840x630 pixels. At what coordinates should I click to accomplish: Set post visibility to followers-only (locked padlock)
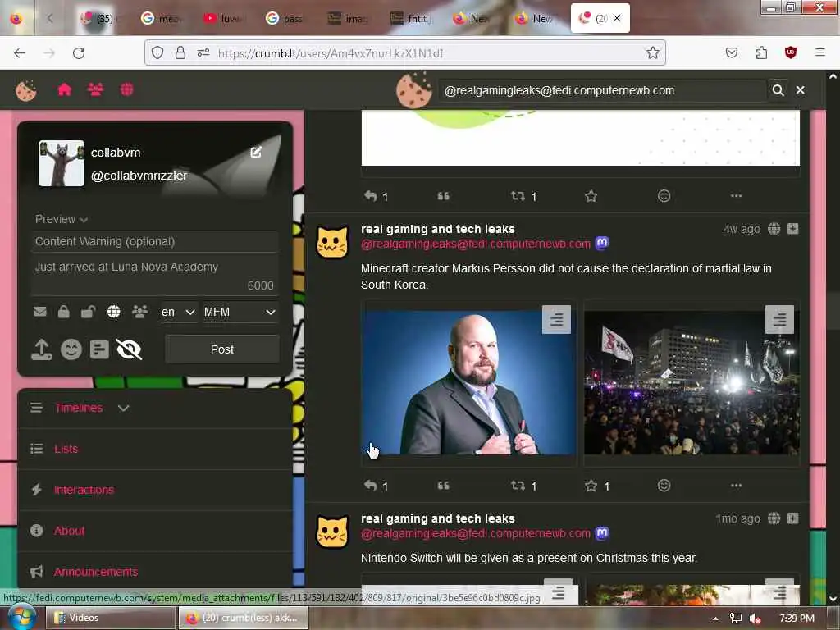(64, 312)
